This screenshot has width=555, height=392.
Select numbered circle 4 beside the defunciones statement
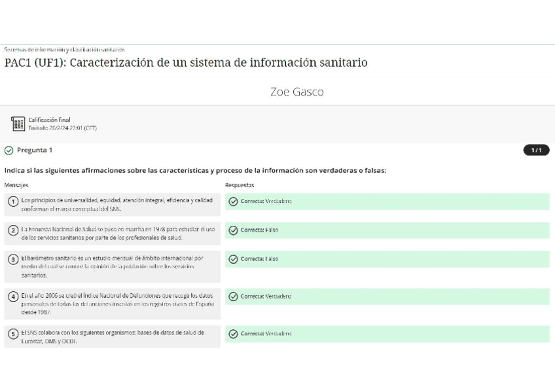coord(14,296)
